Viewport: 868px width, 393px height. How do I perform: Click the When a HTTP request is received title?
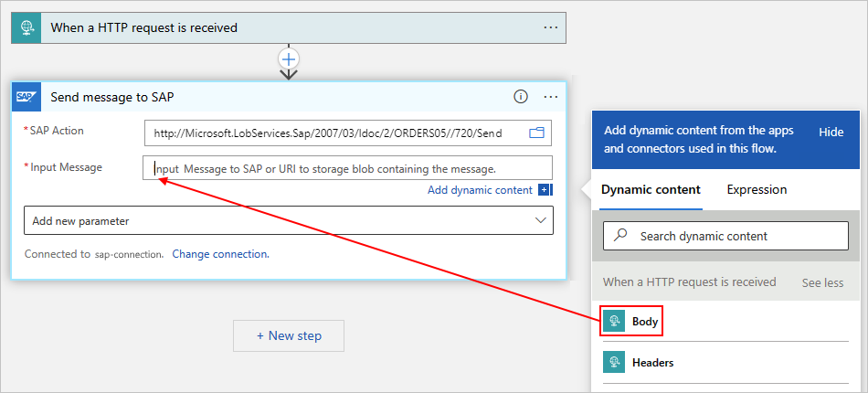point(144,27)
